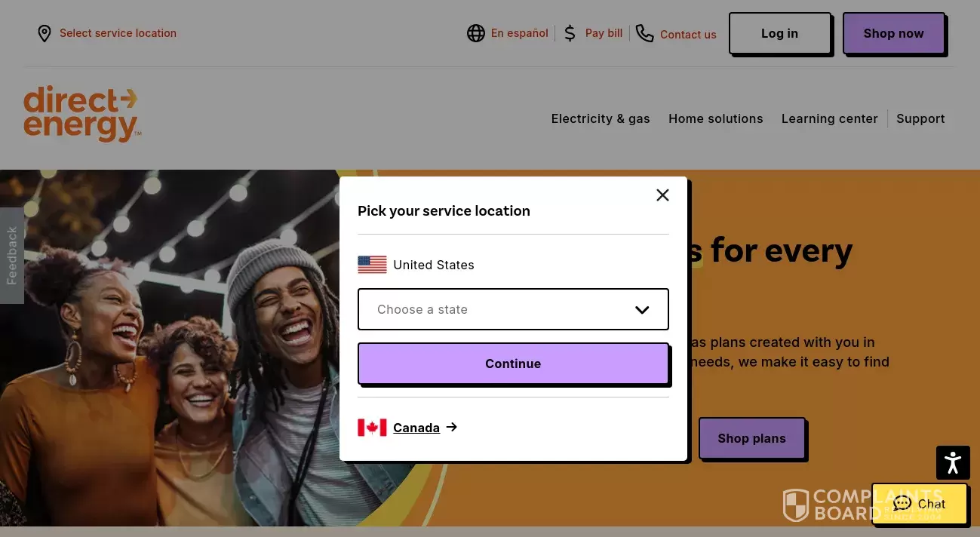980x537 pixels.
Task: Click the Canada flag icon
Action: click(372, 428)
